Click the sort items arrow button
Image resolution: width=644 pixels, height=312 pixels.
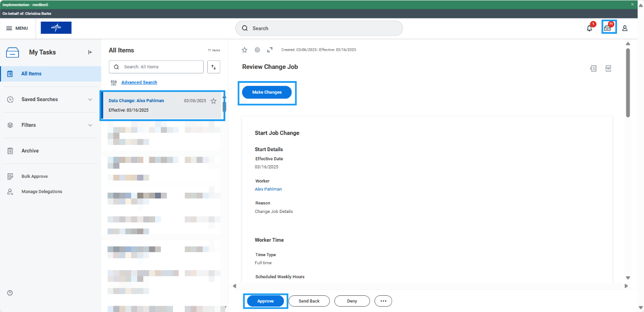pyautogui.click(x=214, y=67)
